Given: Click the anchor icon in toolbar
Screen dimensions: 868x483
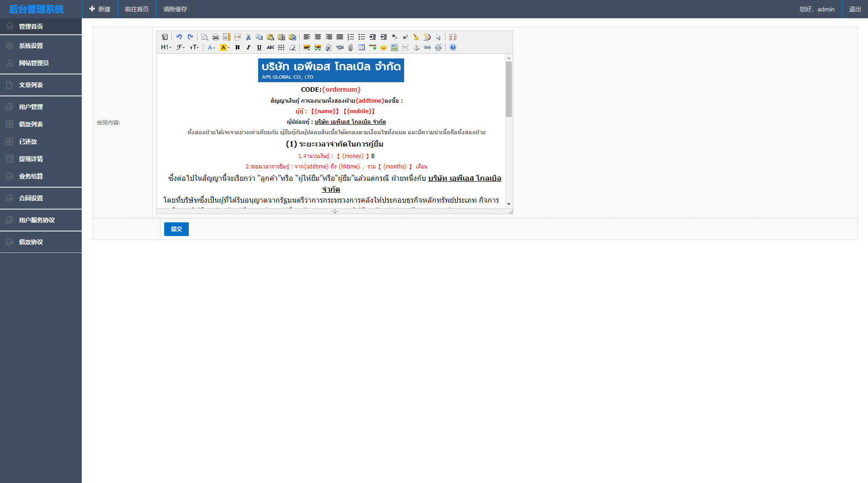Looking at the screenshot, I should point(416,47).
